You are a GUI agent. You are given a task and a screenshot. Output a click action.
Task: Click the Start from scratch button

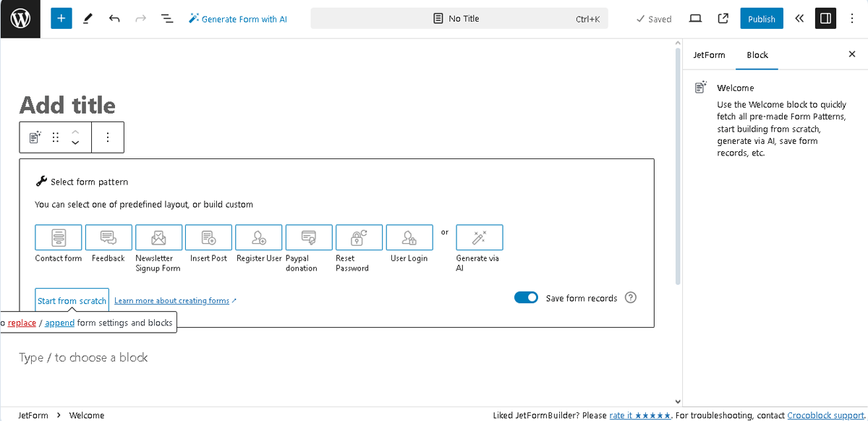[x=72, y=299]
